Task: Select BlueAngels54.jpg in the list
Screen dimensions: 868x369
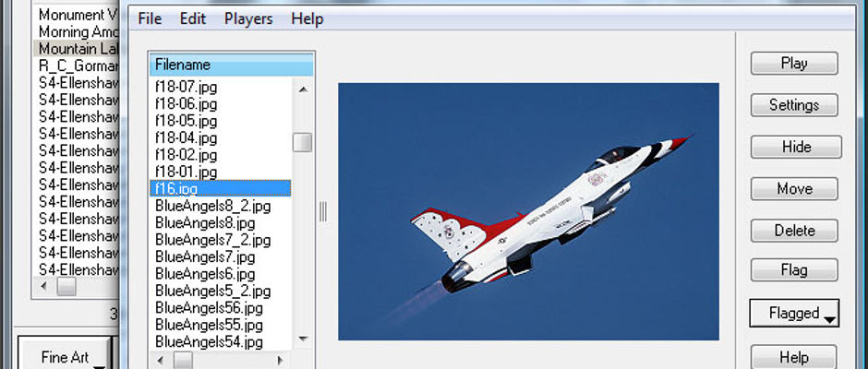Action: coord(221,341)
